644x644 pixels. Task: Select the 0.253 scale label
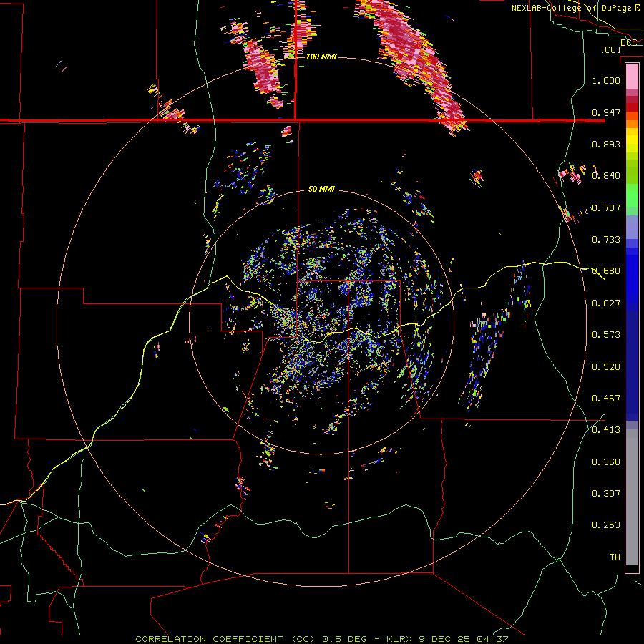coord(606,525)
